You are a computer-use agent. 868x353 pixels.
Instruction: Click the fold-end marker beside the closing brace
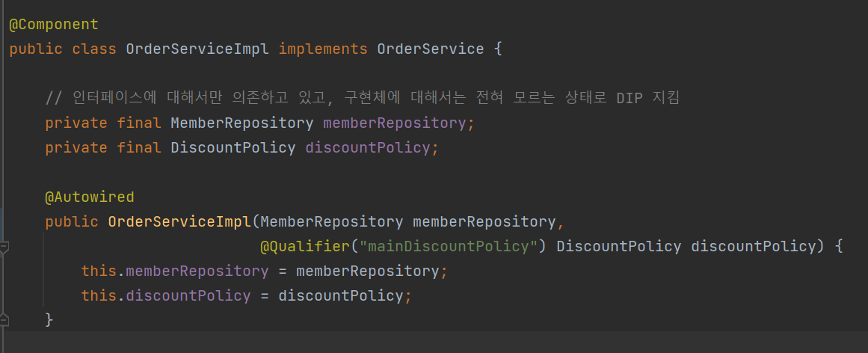tap(3, 320)
